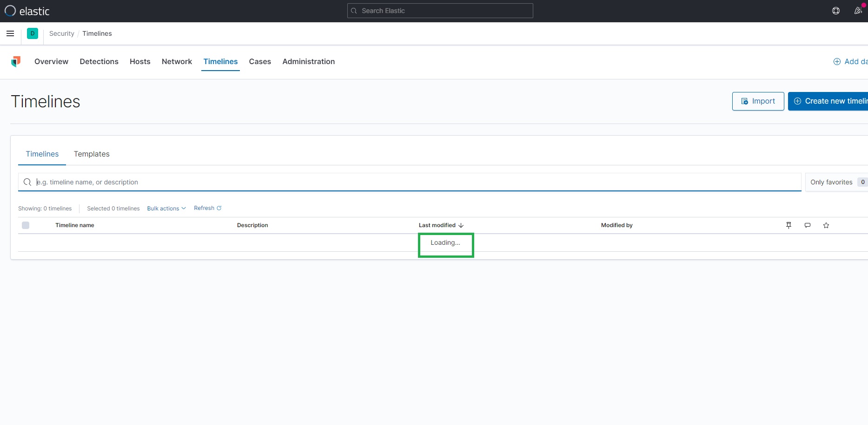View new announcements via party popper icon
The width and height of the screenshot is (868, 425).
click(x=858, y=11)
